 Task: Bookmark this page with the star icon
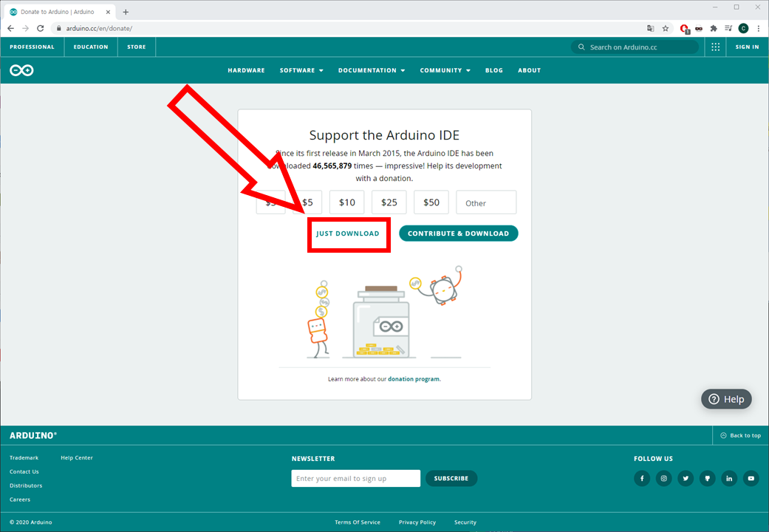point(666,29)
